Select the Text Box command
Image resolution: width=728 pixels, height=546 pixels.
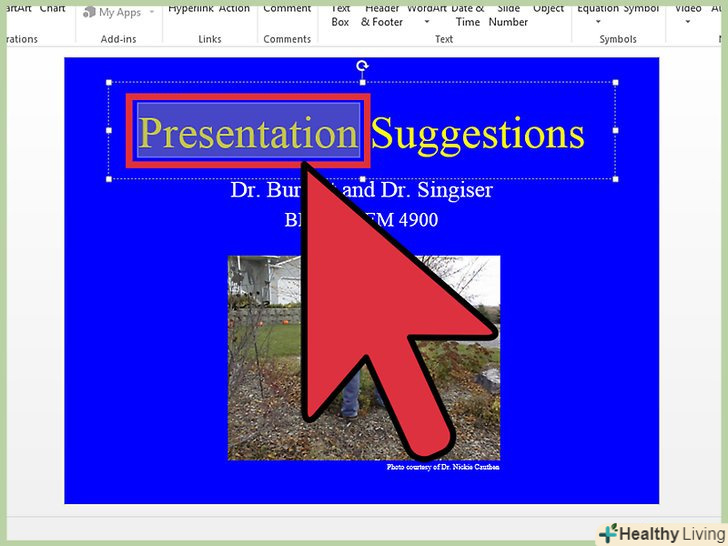(340, 15)
